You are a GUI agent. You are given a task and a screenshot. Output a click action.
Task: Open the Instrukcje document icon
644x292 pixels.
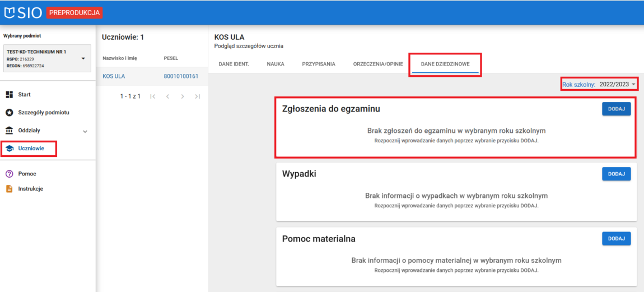point(9,189)
